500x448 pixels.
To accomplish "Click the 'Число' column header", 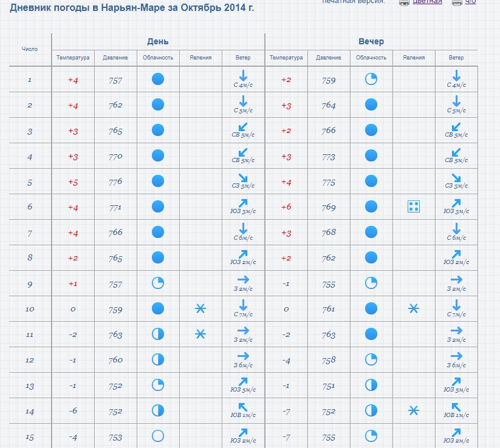I will tap(30, 49).
